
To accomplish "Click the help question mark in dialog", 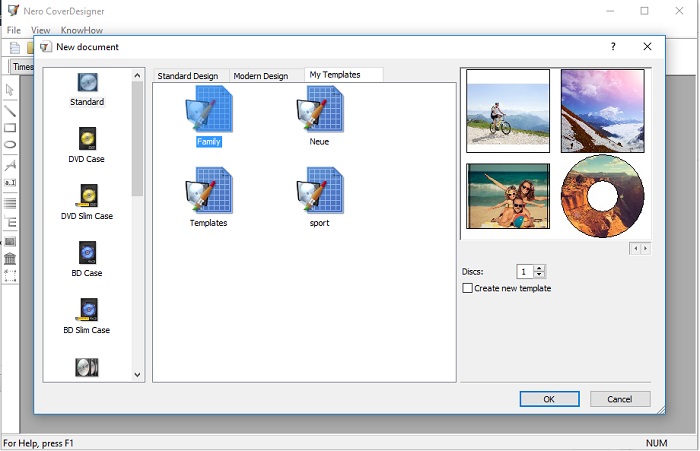I will point(613,46).
